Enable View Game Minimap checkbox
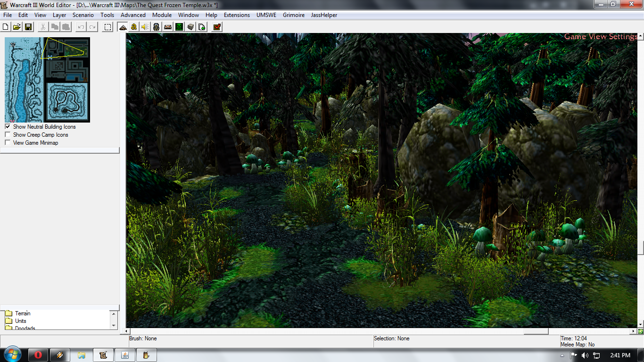 [x=8, y=143]
